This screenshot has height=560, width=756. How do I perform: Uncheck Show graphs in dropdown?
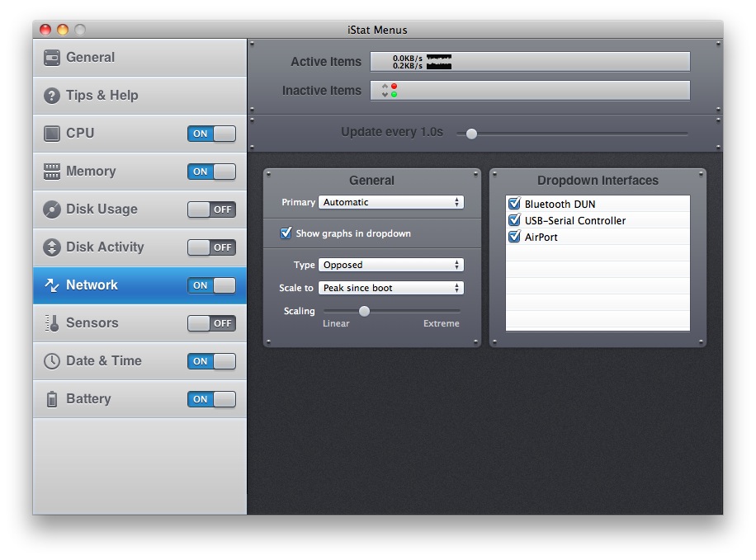(x=286, y=233)
